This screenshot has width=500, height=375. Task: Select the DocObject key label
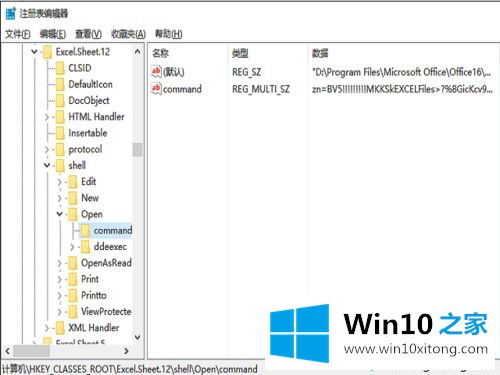coord(89,101)
